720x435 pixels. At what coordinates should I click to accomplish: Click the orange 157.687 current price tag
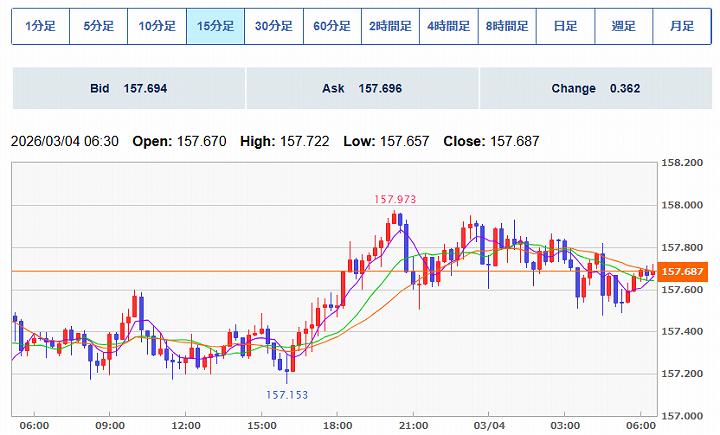pos(685,272)
